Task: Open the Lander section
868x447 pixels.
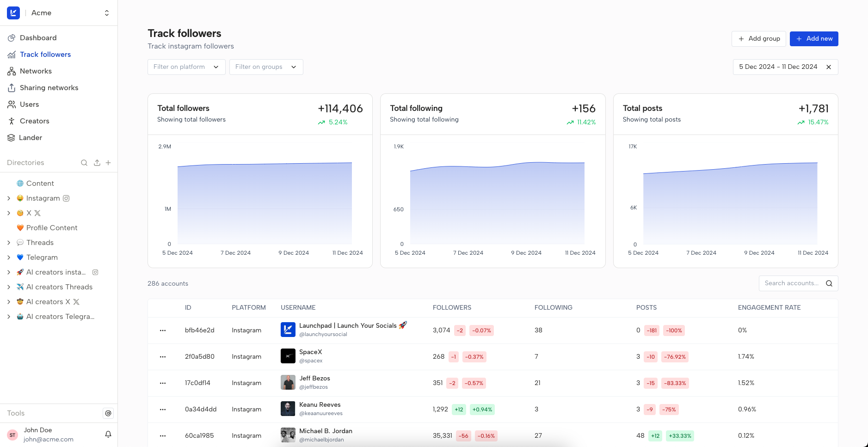Action: (31, 137)
